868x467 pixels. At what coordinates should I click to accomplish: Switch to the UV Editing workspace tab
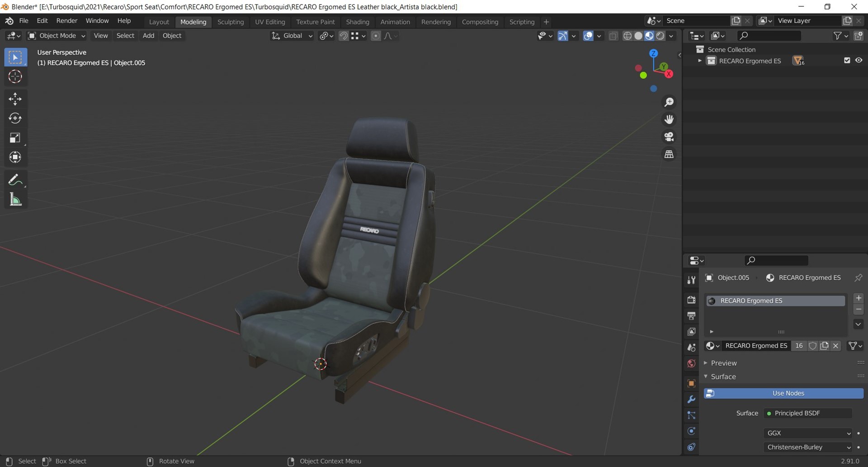point(270,22)
